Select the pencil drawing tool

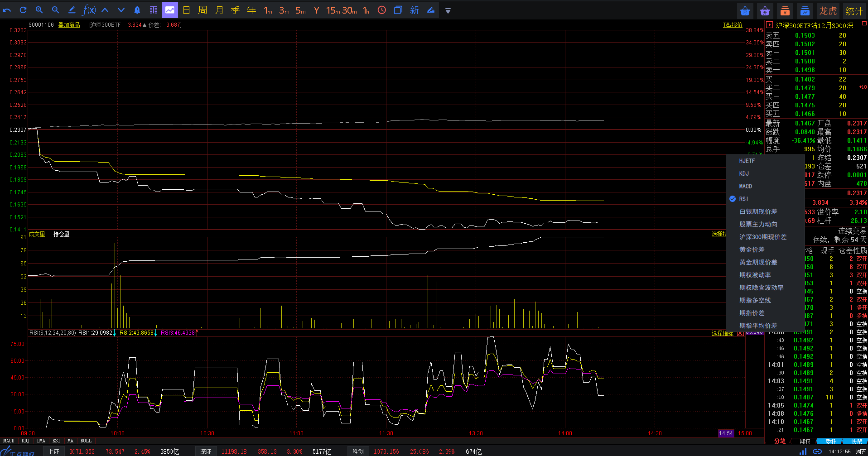pyautogui.click(x=72, y=10)
